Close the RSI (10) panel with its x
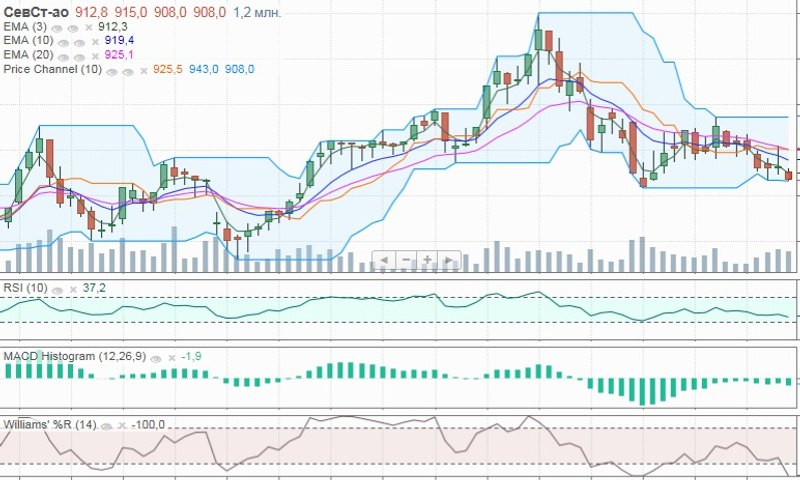The image size is (800, 480). point(73,290)
